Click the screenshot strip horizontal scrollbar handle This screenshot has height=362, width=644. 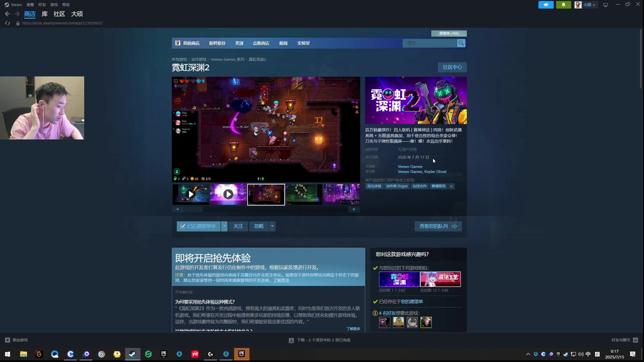[193, 209]
